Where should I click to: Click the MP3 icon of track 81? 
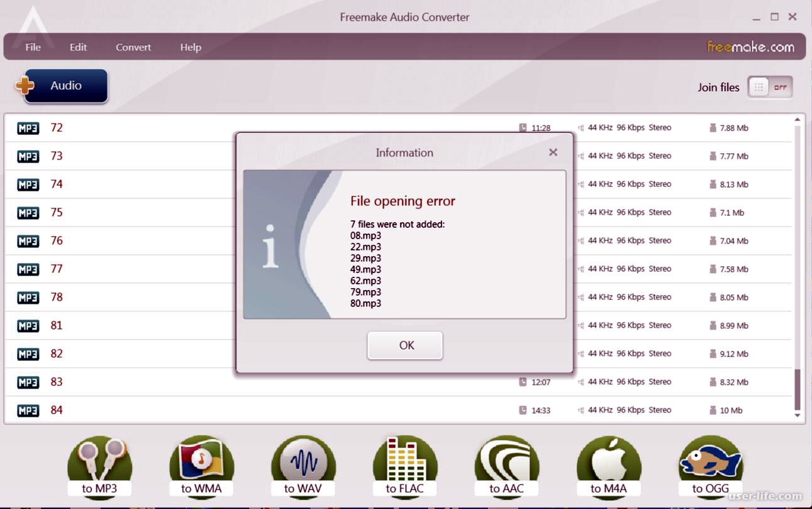point(28,326)
